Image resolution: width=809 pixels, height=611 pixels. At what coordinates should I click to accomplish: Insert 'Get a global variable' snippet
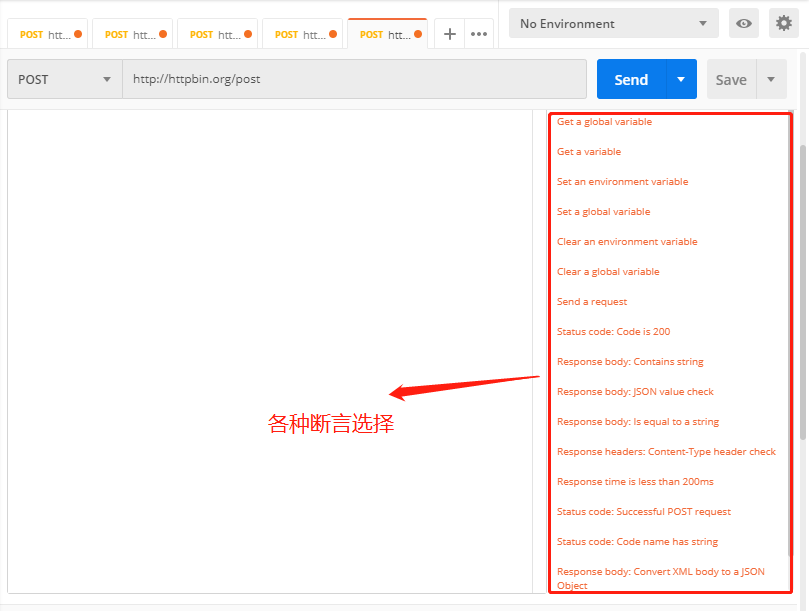click(604, 122)
